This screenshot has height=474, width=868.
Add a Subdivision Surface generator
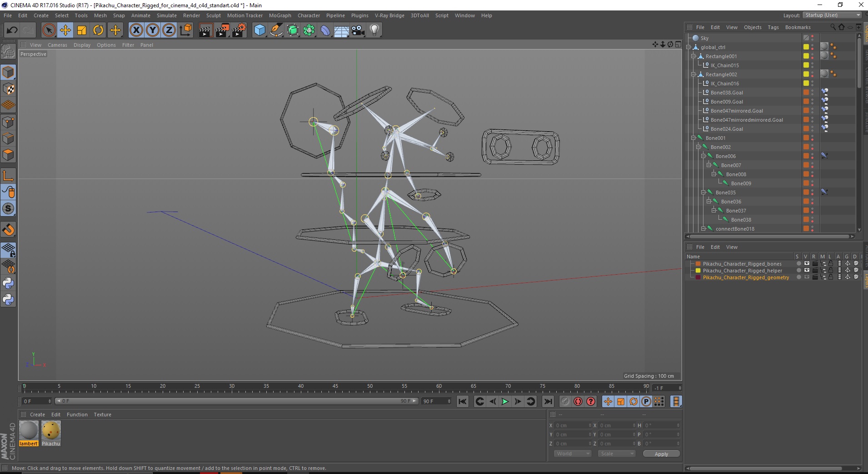point(293,30)
